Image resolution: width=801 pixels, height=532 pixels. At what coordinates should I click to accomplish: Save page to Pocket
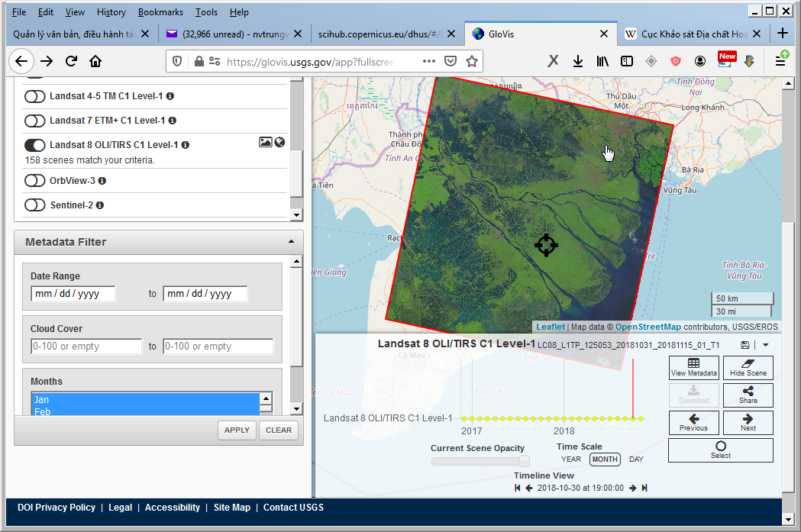(450, 62)
